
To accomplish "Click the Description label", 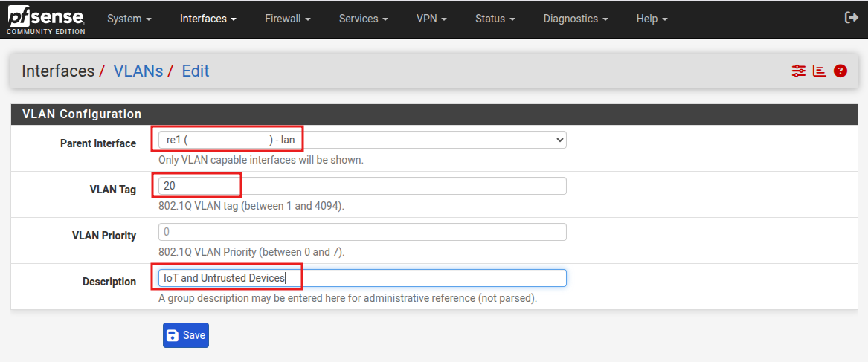I will tap(109, 282).
